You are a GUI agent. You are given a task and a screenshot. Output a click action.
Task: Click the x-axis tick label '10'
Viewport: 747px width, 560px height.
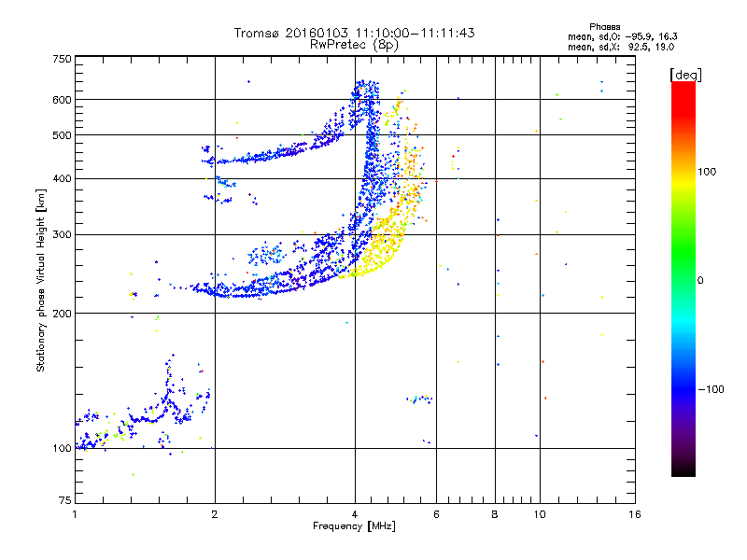click(540, 514)
